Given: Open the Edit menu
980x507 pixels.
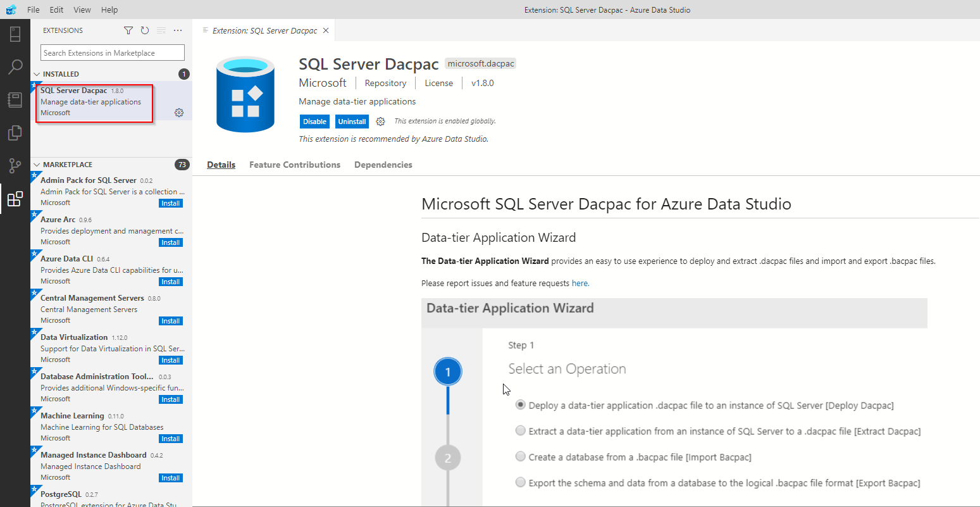Looking at the screenshot, I should 56,9.
